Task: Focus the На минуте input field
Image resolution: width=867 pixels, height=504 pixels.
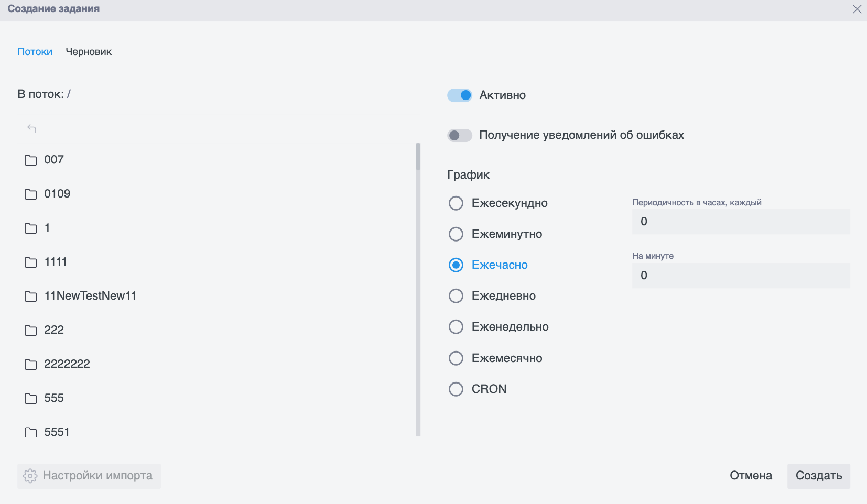Action: (741, 276)
